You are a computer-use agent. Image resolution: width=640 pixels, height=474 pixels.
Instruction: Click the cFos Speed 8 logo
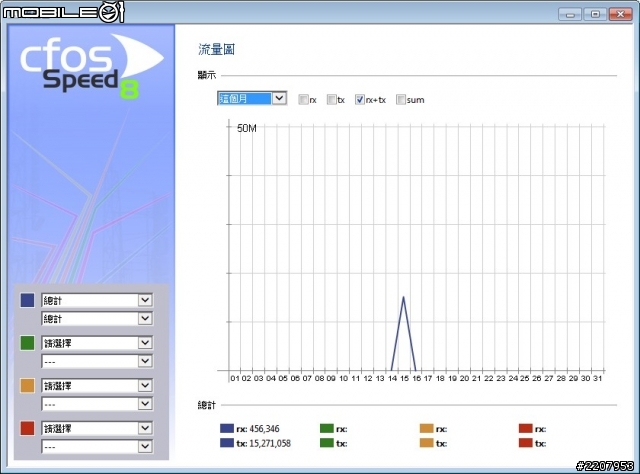[x=91, y=66]
